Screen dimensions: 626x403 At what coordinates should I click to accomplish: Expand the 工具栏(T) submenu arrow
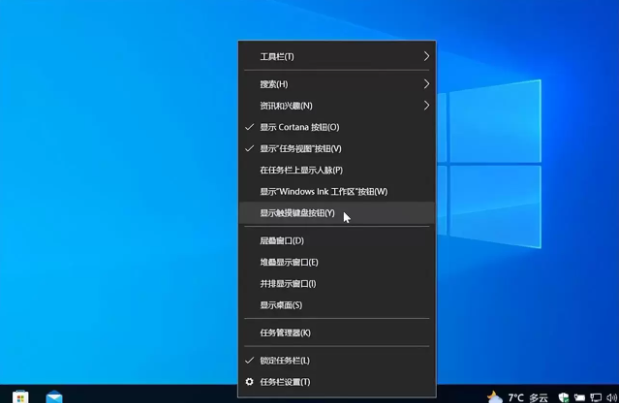pyautogui.click(x=426, y=56)
